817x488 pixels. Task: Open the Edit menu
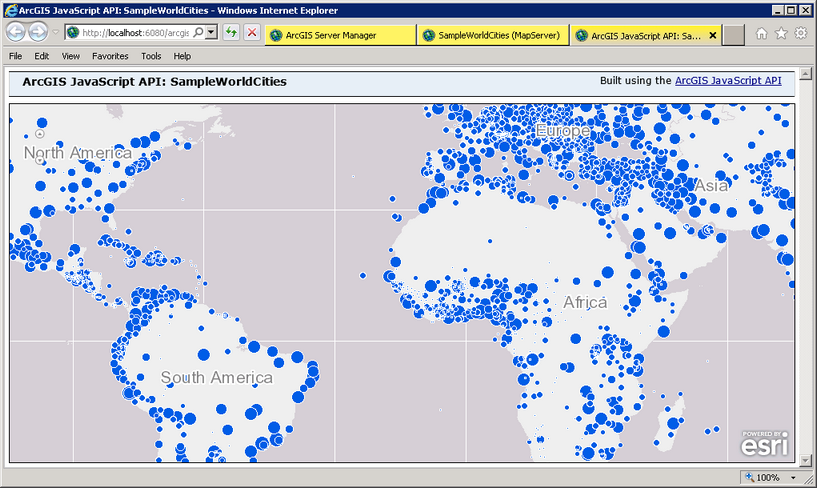pyautogui.click(x=42, y=56)
